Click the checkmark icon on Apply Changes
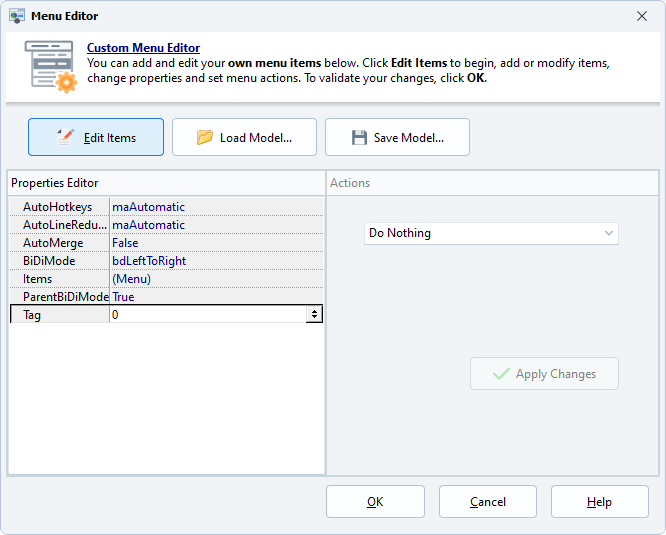The image size is (666, 535). (501, 374)
